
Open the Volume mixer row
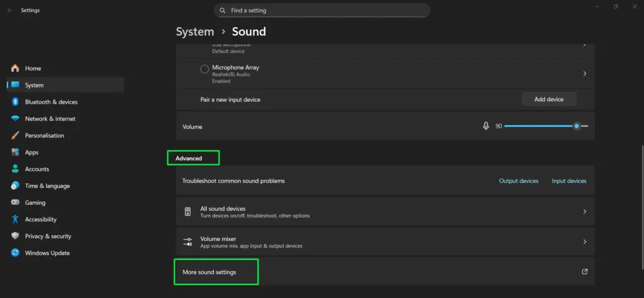point(386,242)
